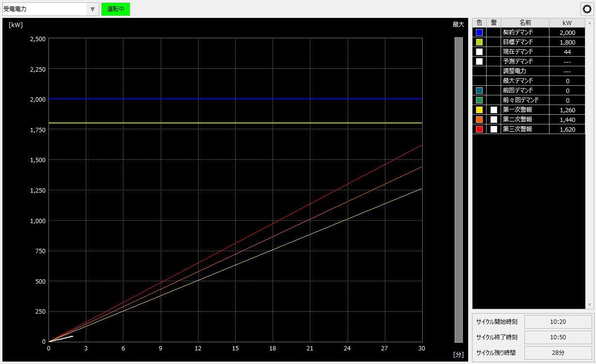Viewport: 596px width, 364px height.
Task: Open the 受電電力 dropdown arrow
Action: (92, 9)
